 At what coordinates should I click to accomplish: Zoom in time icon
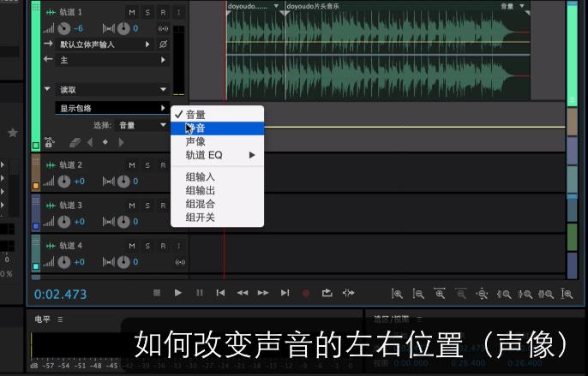[x=440, y=294]
